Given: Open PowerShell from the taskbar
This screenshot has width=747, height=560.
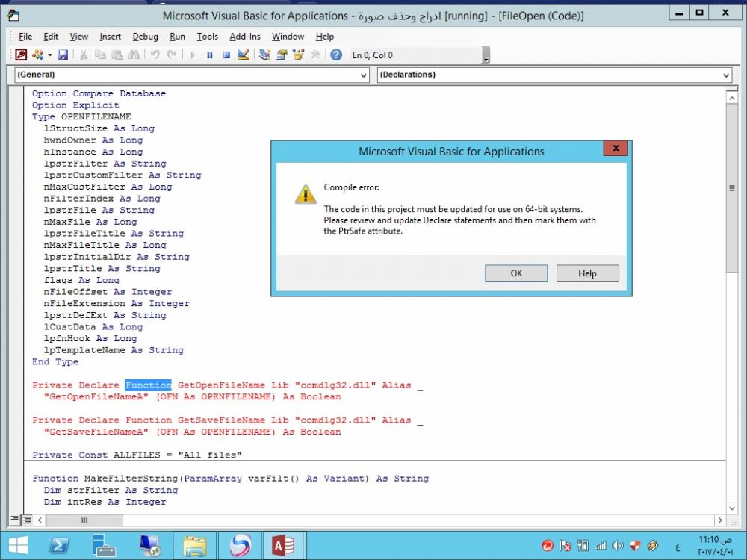Looking at the screenshot, I should [59, 545].
